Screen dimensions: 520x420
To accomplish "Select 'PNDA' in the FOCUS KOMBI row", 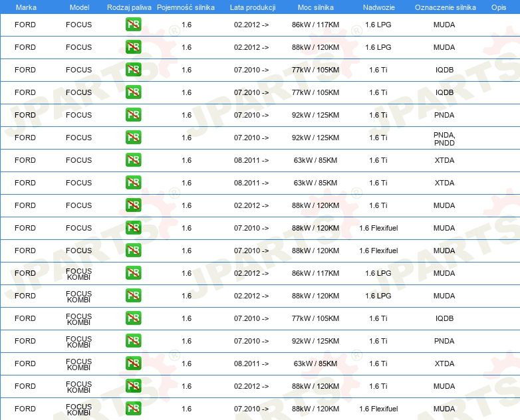I will pyautogui.click(x=444, y=341).
